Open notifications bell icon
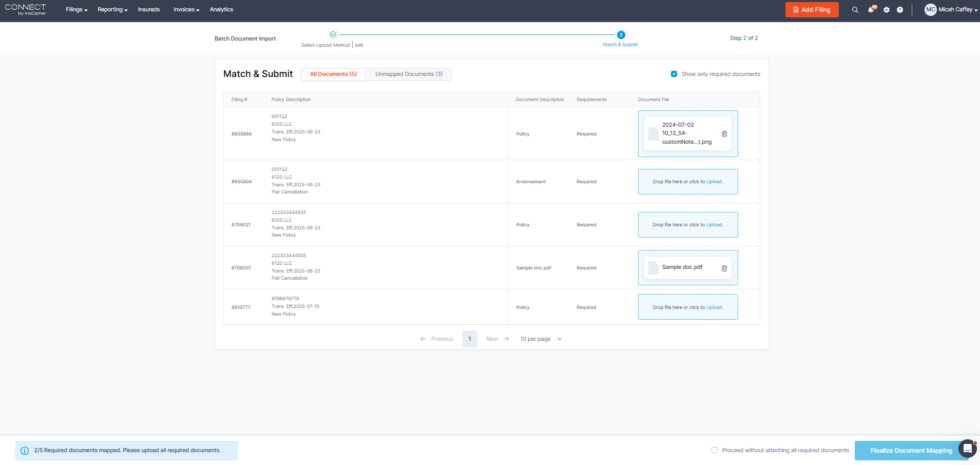 point(871,10)
